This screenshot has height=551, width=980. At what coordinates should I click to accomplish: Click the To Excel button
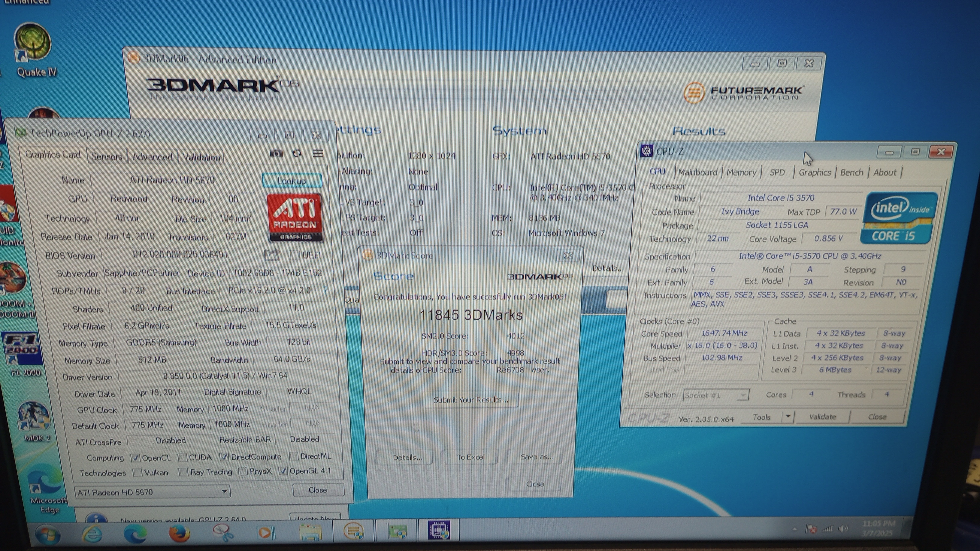coord(470,457)
